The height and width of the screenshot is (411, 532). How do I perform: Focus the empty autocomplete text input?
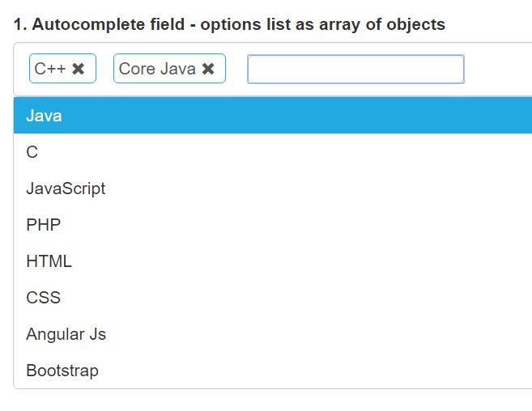click(x=355, y=69)
